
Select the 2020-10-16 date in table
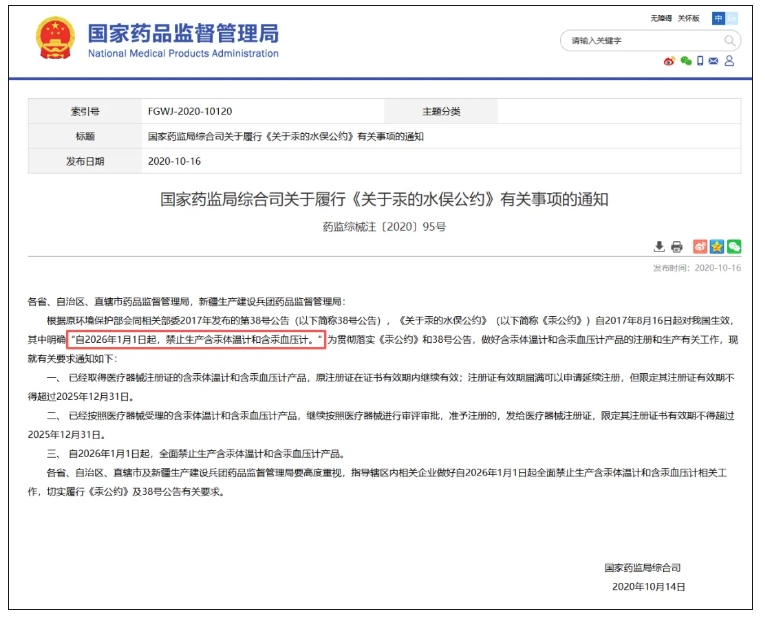(x=174, y=161)
